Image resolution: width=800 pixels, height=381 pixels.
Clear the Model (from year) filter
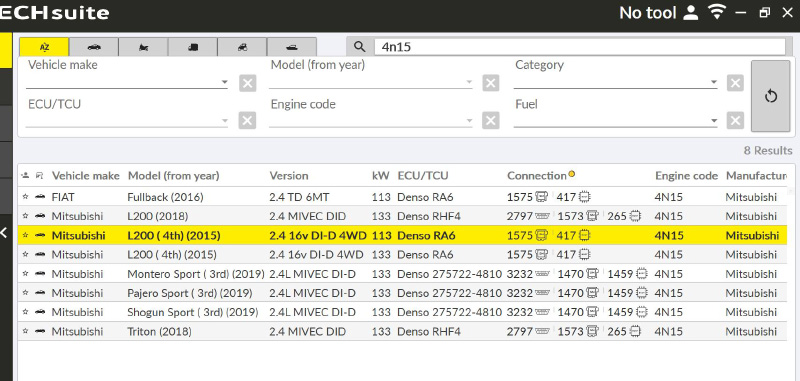[490, 83]
